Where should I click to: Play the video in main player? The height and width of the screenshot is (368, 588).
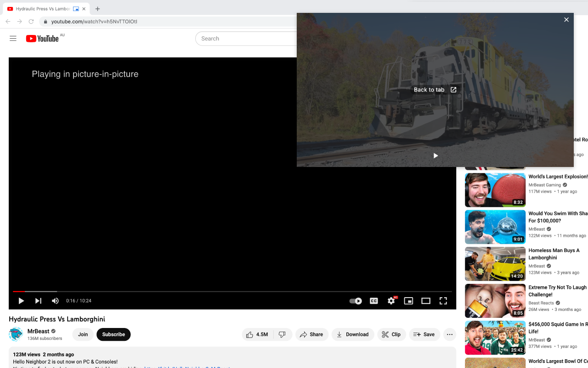(x=21, y=301)
